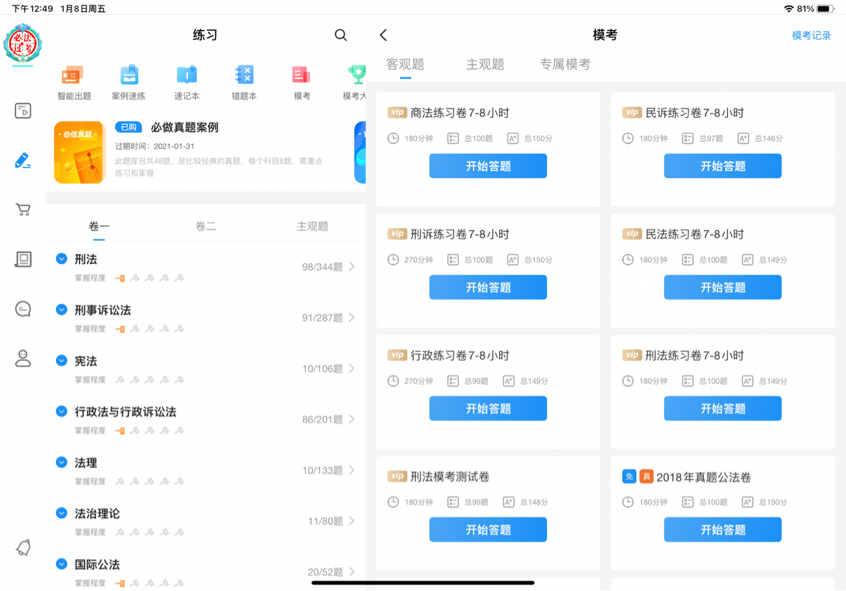Screen dimensions: 846x591
Task: Tap the blue circle icon beside 国际公法
Action: click(62, 564)
